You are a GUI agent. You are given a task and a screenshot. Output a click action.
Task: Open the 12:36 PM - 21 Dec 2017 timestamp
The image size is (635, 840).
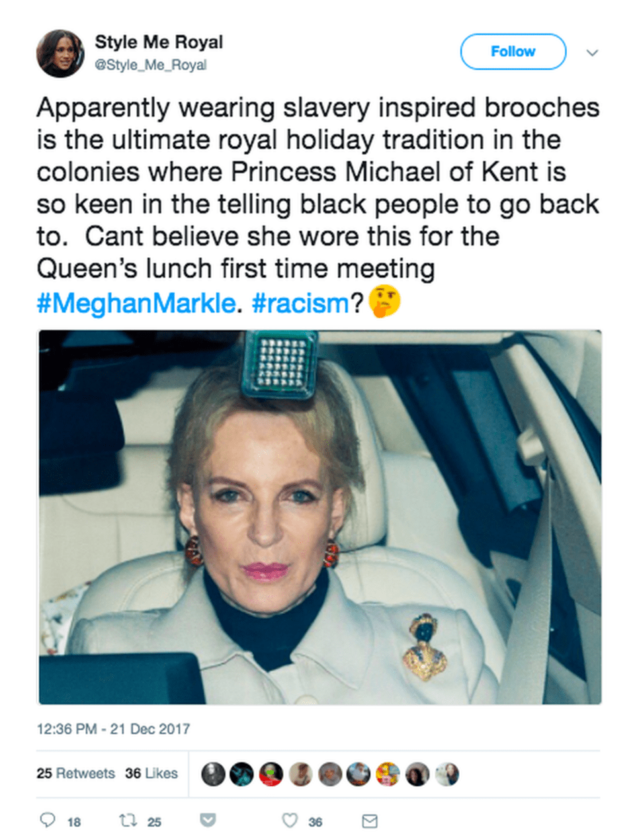(113, 729)
